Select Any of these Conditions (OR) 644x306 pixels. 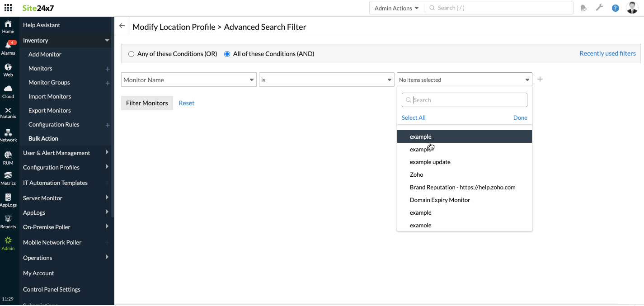[132, 54]
